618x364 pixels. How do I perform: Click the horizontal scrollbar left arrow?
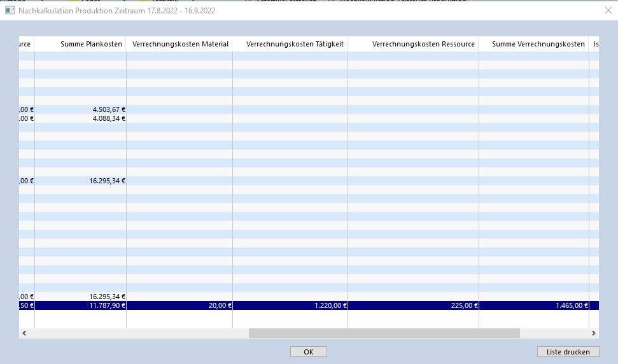point(25,333)
